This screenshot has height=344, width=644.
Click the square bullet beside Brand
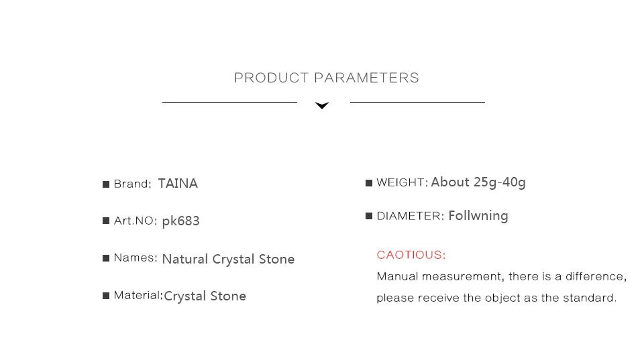tap(106, 184)
